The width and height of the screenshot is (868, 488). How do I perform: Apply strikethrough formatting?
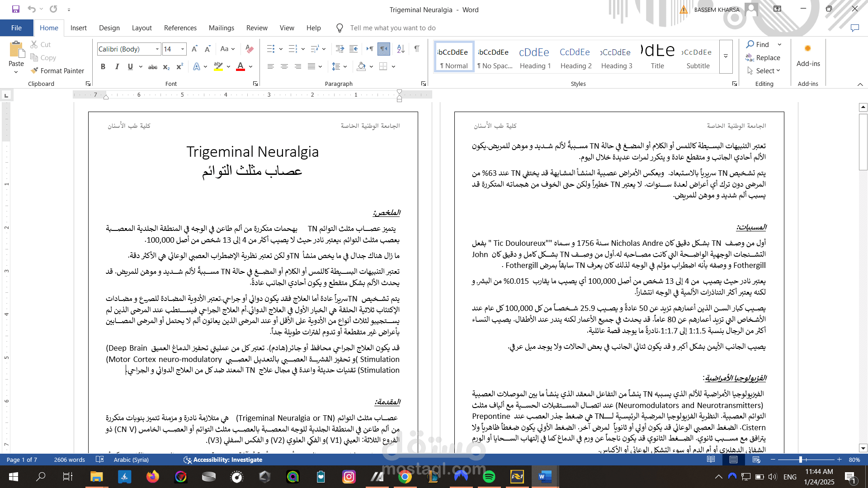[153, 67]
